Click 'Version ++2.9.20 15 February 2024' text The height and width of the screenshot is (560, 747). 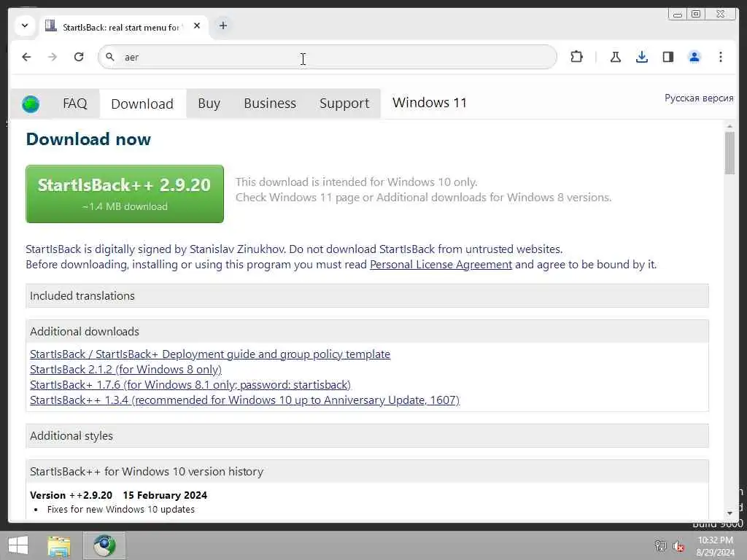[119, 495]
